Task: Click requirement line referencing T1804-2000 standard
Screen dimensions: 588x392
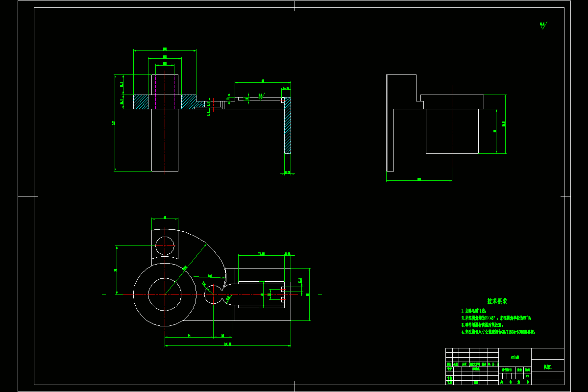Action: click(498, 332)
